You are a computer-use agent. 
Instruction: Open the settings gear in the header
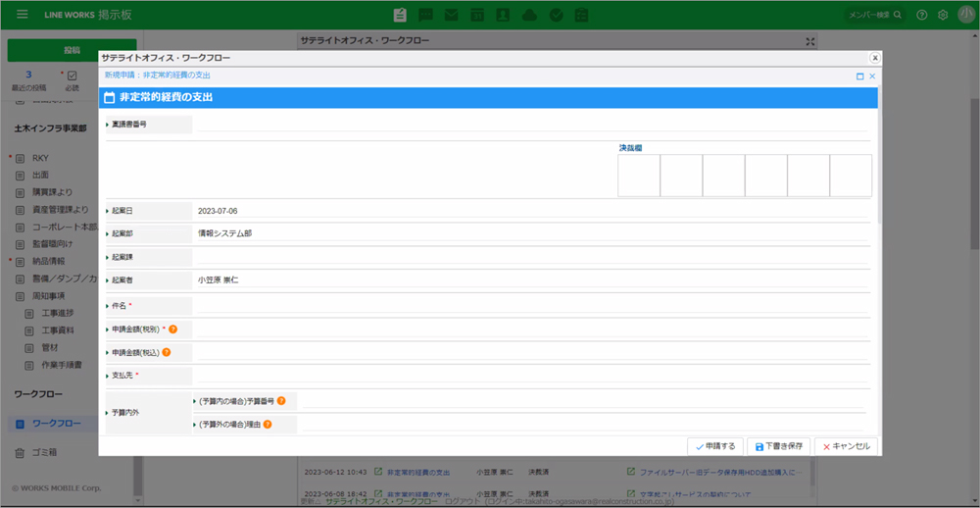coord(943,15)
